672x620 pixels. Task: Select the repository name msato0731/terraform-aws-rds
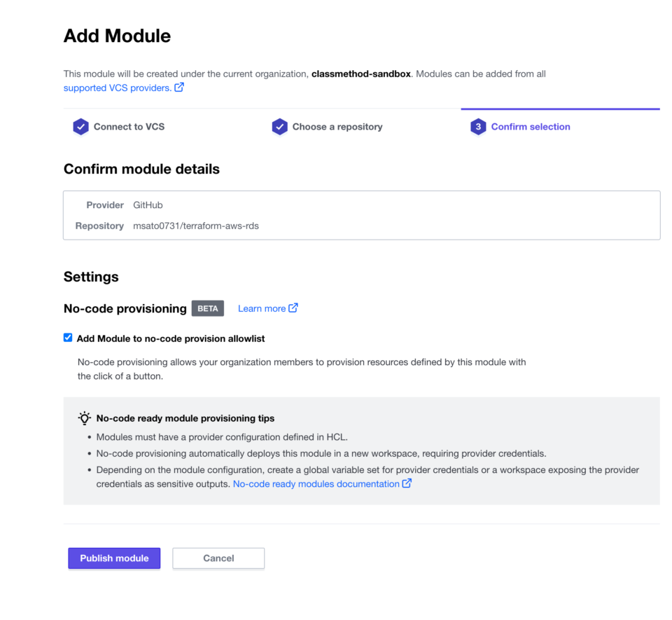click(x=195, y=226)
